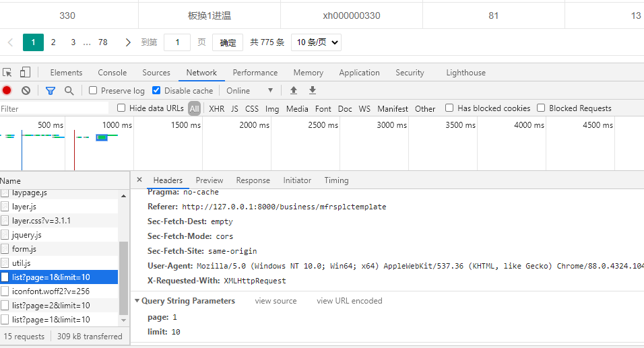Image resolution: width=644 pixels, height=348 pixels.
Task: Switch to Performance tab
Action: (255, 73)
